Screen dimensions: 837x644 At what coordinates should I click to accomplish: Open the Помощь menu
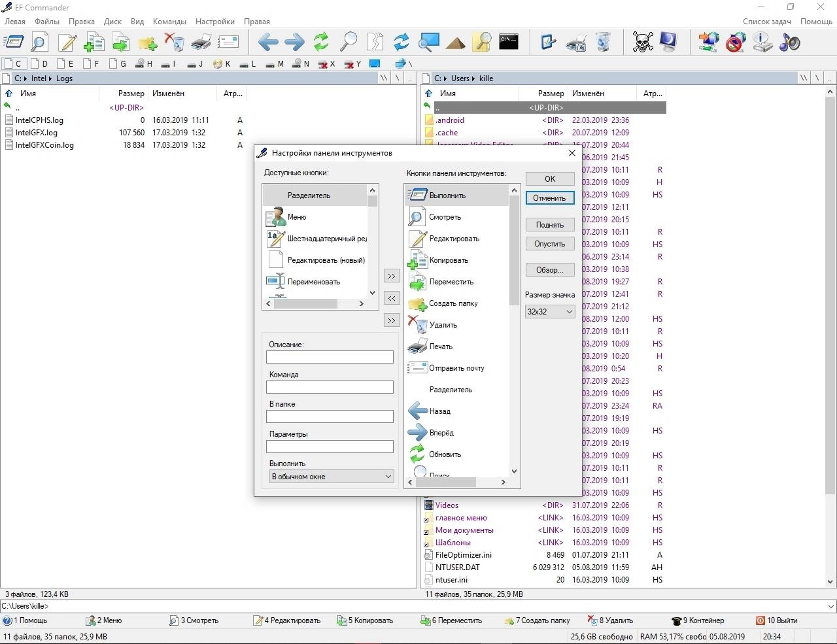pos(816,22)
